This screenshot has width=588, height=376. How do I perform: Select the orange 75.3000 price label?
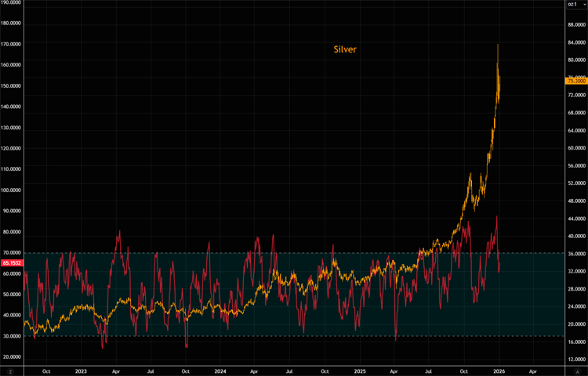(575, 81)
